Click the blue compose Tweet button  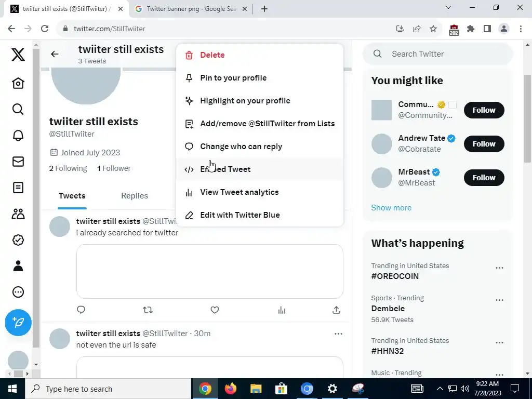(18, 323)
